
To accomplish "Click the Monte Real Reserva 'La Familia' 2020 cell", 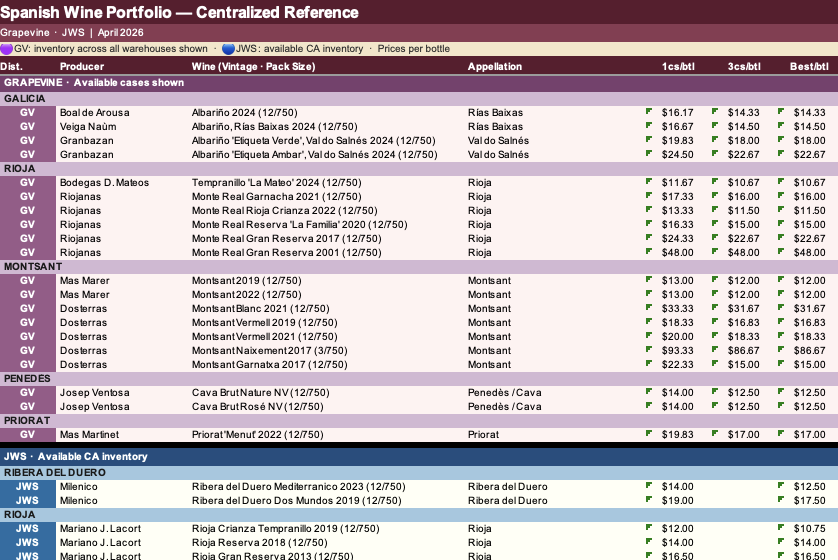I will pos(299,224).
